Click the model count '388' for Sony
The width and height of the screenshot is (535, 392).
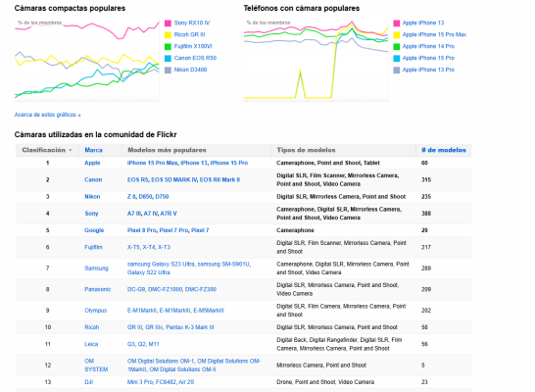(426, 214)
